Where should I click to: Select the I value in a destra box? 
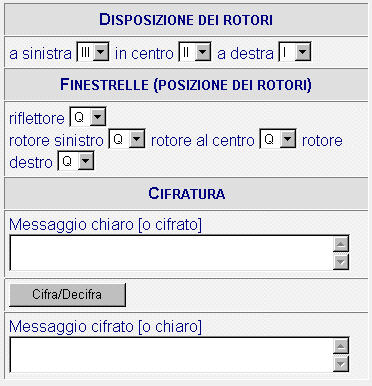coord(287,52)
